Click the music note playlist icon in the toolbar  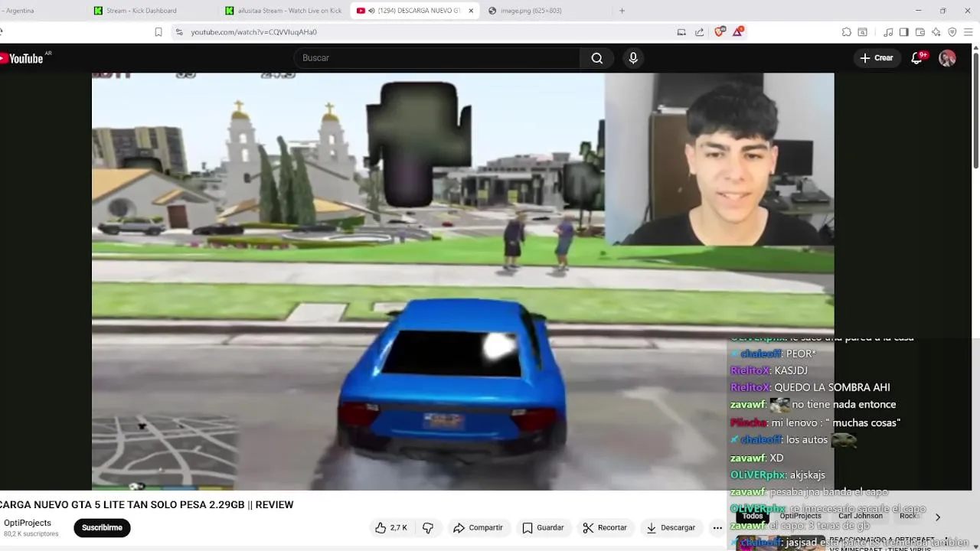pyautogui.click(x=888, y=32)
